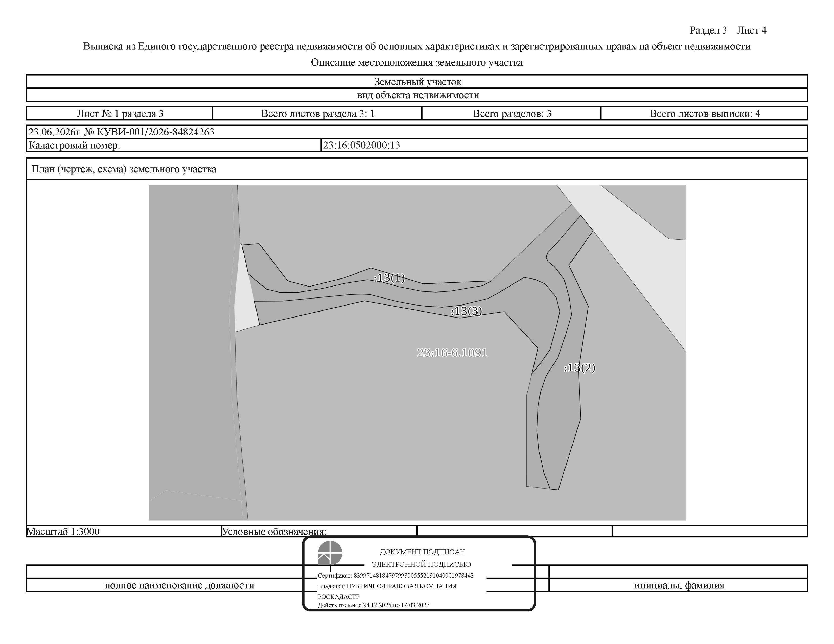
Task: Select the request number "КУВИ-001/2026-84824263" line
Action: click(x=121, y=132)
